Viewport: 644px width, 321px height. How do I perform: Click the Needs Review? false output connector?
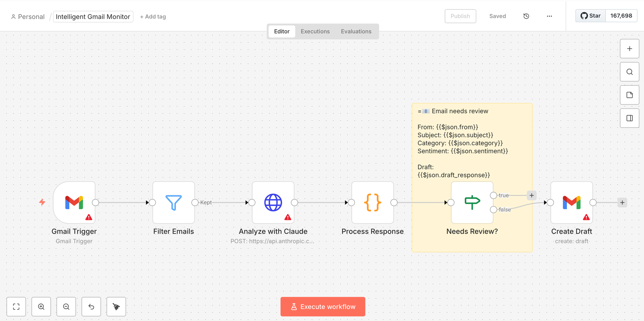point(493,210)
